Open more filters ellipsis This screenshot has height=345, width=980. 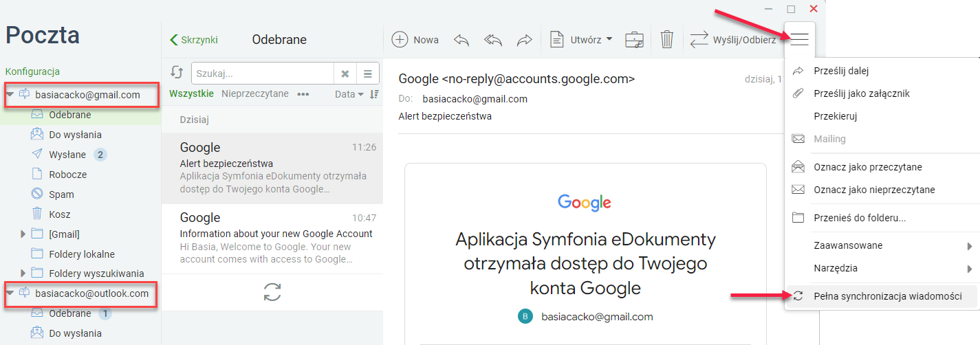tap(303, 94)
